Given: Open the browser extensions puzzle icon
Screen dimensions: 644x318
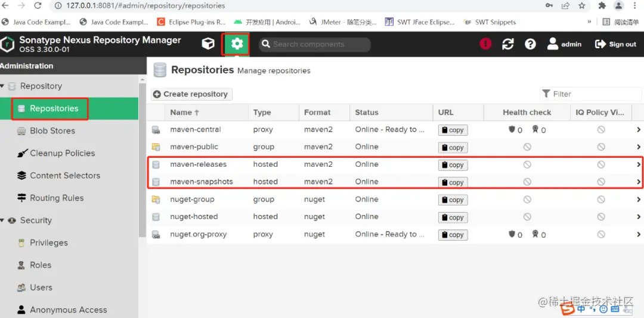Looking at the screenshot, I should tap(602, 5).
